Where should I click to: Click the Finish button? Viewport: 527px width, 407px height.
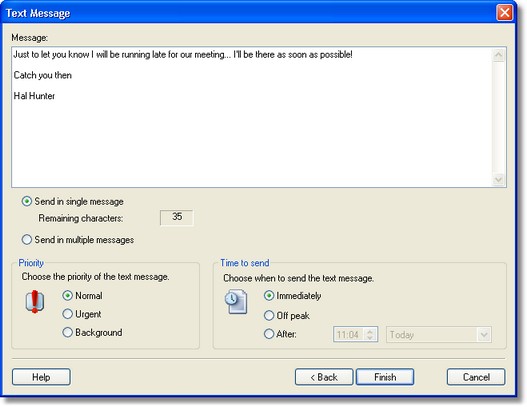tap(385, 377)
